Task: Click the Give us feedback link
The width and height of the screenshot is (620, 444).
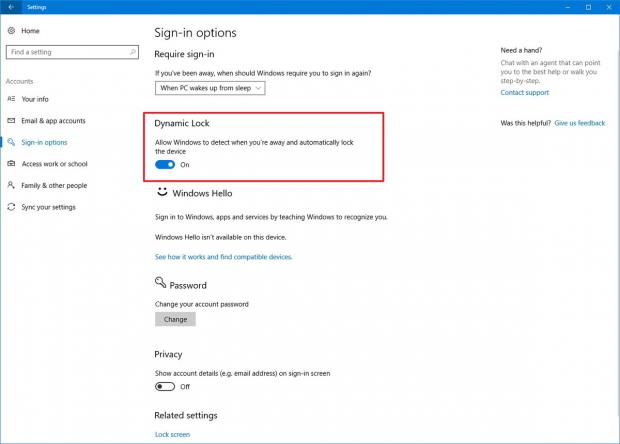Action: point(580,123)
